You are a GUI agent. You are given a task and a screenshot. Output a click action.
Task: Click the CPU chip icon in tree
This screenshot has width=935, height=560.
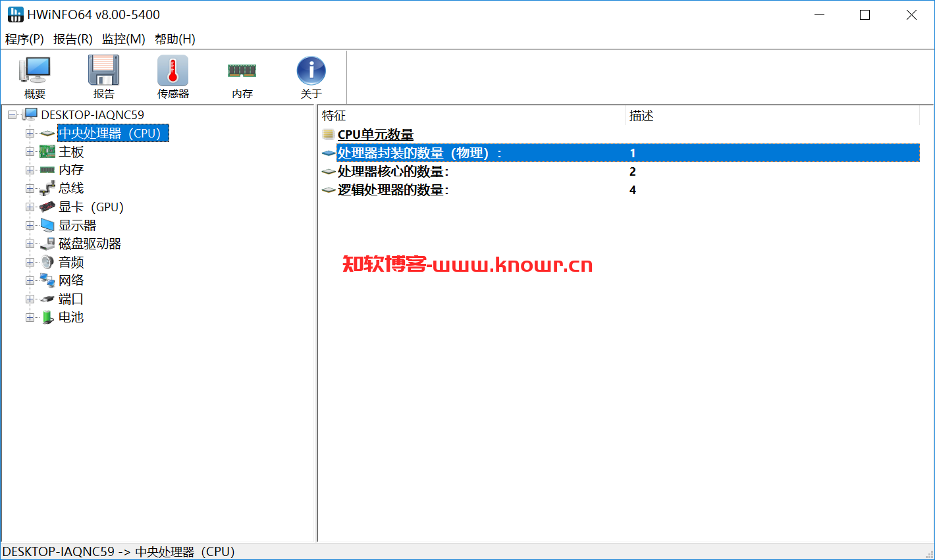click(47, 134)
